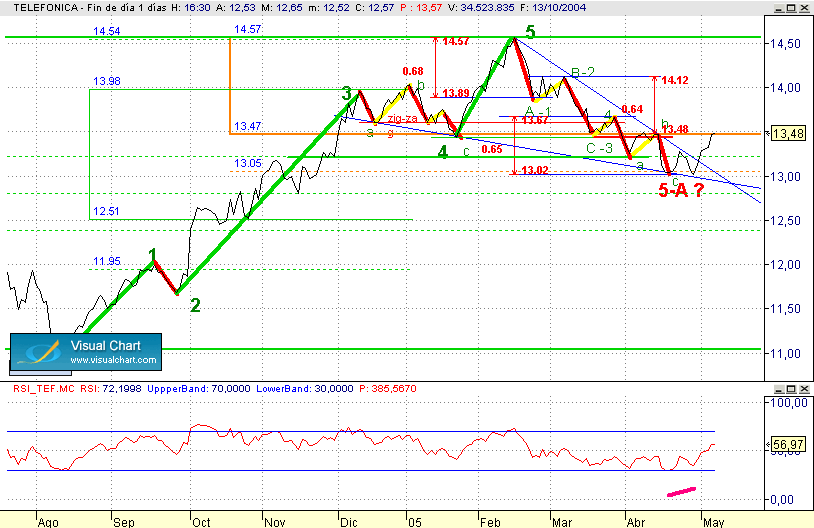Click the 'Feb' month on time axis
814x528 pixels.
490,522
